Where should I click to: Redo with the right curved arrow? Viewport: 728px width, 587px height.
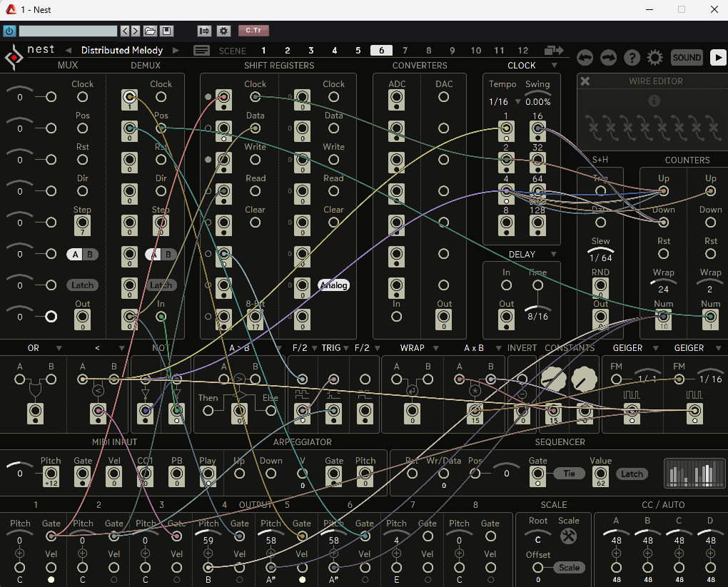(x=608, y=58)
